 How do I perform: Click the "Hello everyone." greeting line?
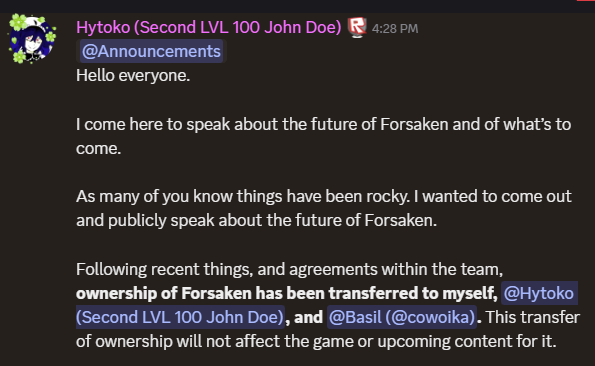[133, 75]
